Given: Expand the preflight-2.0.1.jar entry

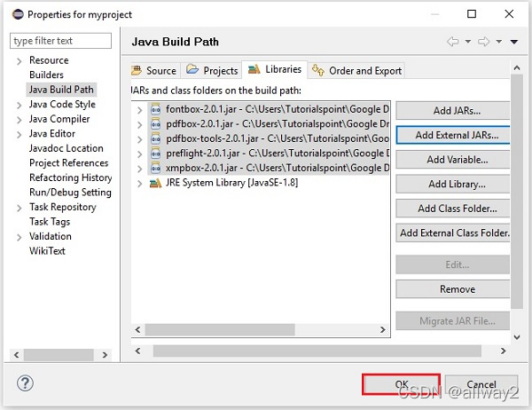Looking at the screenshot, I should [139, 154].
